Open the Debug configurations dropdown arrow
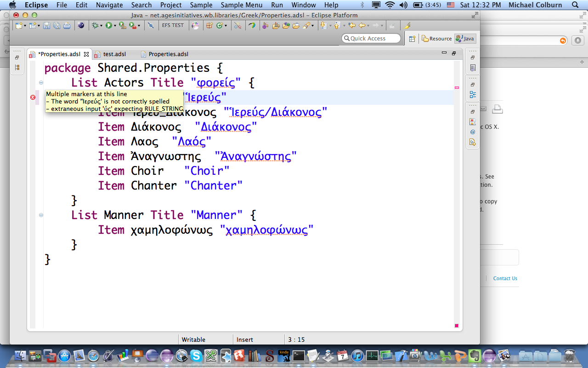 101,26
